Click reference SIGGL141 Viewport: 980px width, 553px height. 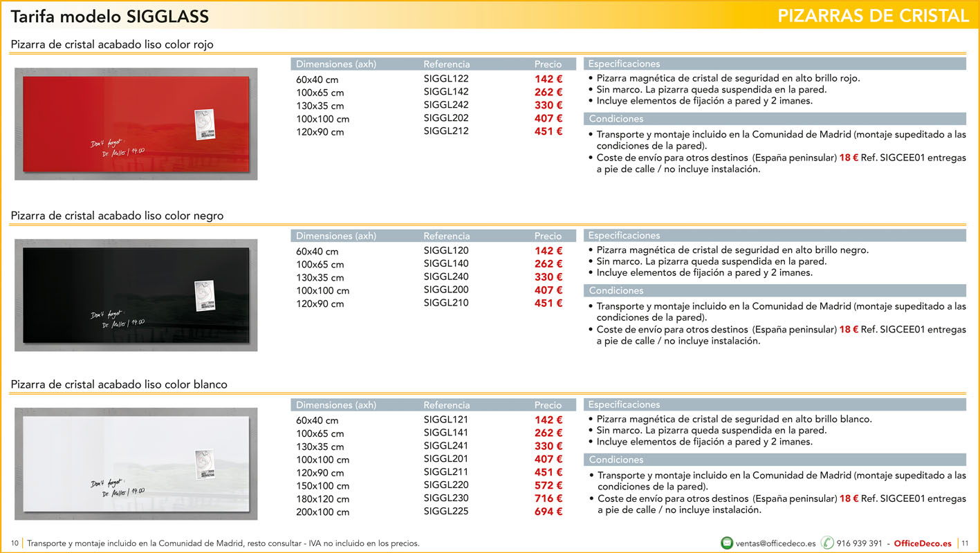446,433
